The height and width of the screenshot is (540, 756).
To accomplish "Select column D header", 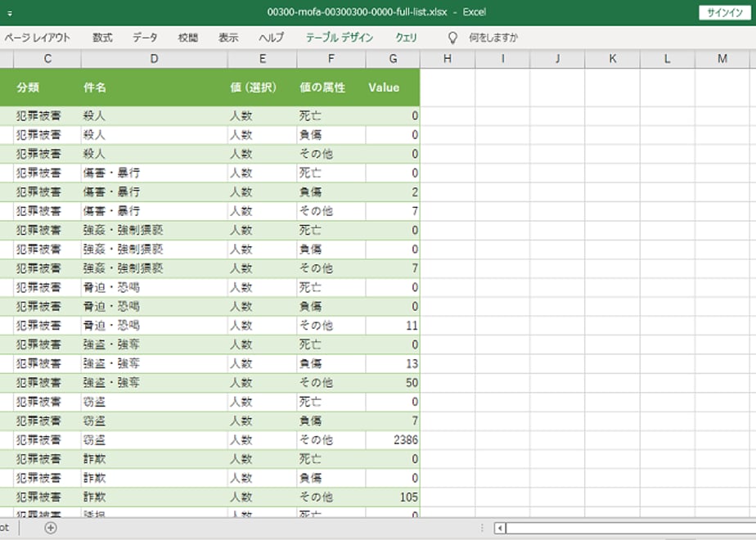I will coord(155,59).
